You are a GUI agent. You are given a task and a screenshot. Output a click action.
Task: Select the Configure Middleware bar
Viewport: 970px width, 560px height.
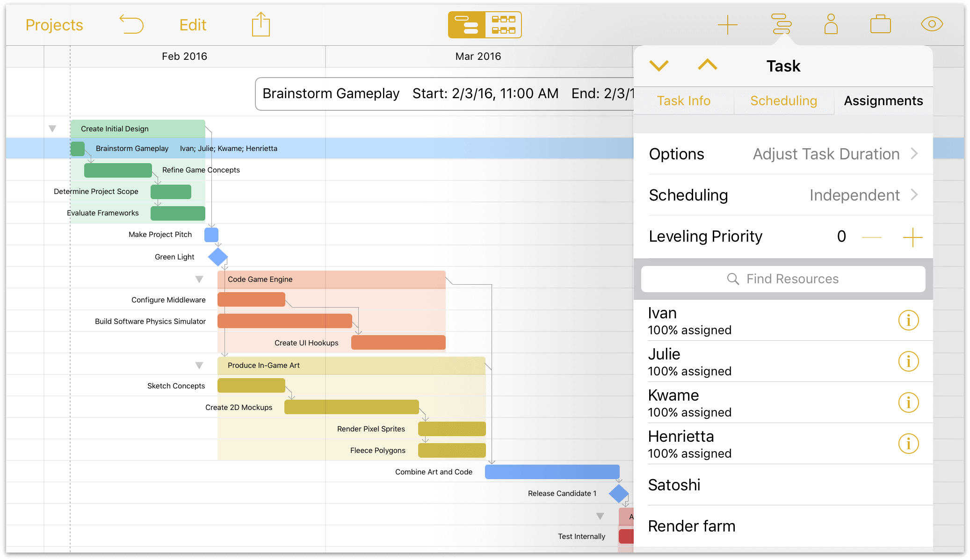click(x=251, y=299)
